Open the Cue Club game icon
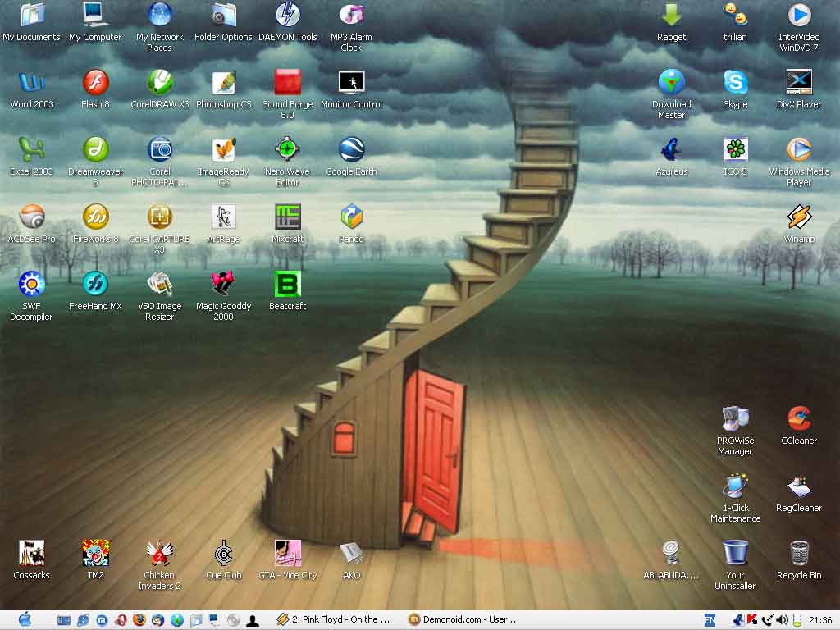The height and width of the screenshot is (630, 840). (x=223, y=552)
